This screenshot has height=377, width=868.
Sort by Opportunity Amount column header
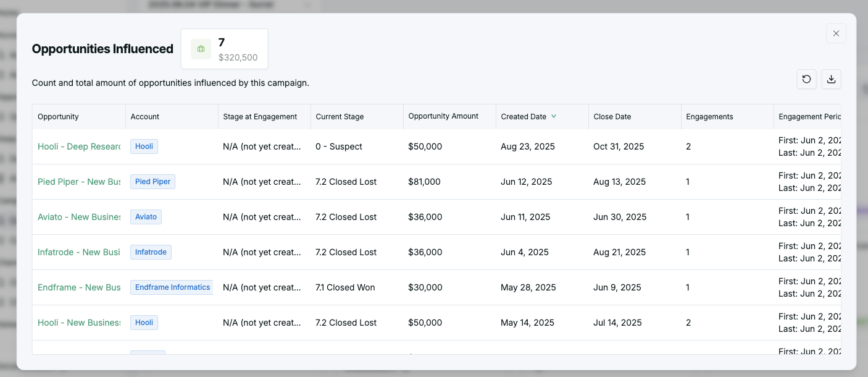pyautogui.click(x=443, y=116)
